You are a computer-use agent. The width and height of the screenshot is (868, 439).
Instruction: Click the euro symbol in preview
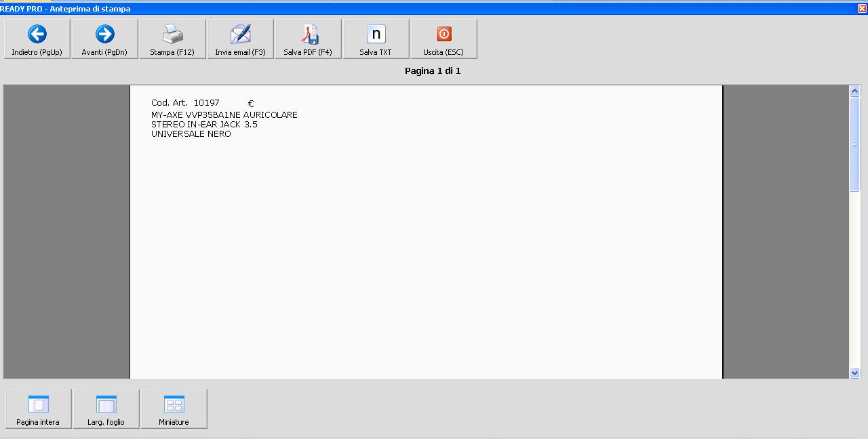tap(251, 104)
